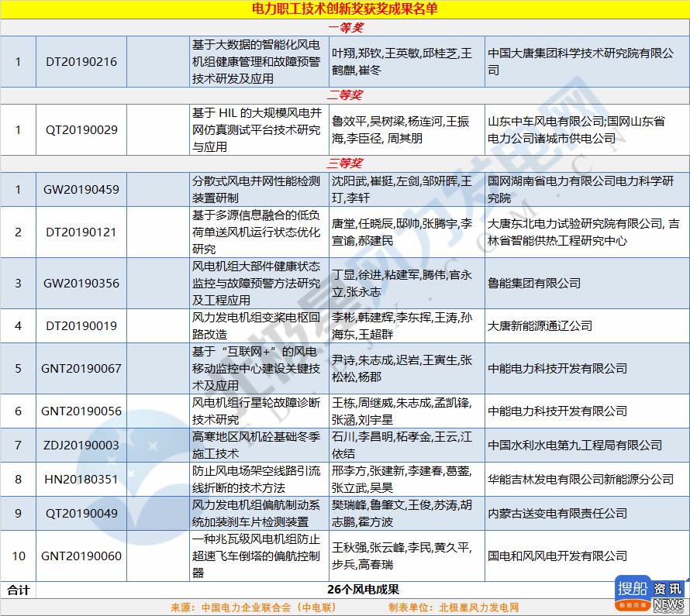Select project title 风电机组行星轮故障诊断技术研究

[256, 411]
